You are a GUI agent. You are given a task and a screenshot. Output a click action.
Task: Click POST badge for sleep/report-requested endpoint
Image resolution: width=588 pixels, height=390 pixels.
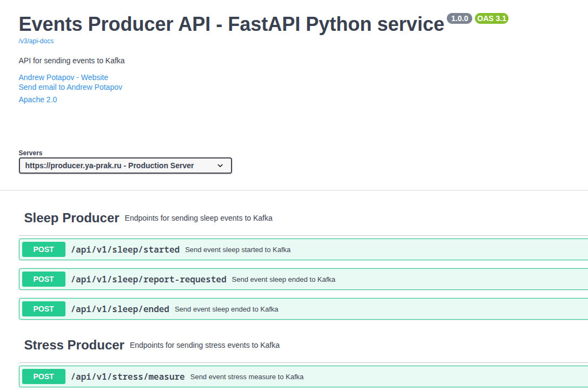coord(44,279)
